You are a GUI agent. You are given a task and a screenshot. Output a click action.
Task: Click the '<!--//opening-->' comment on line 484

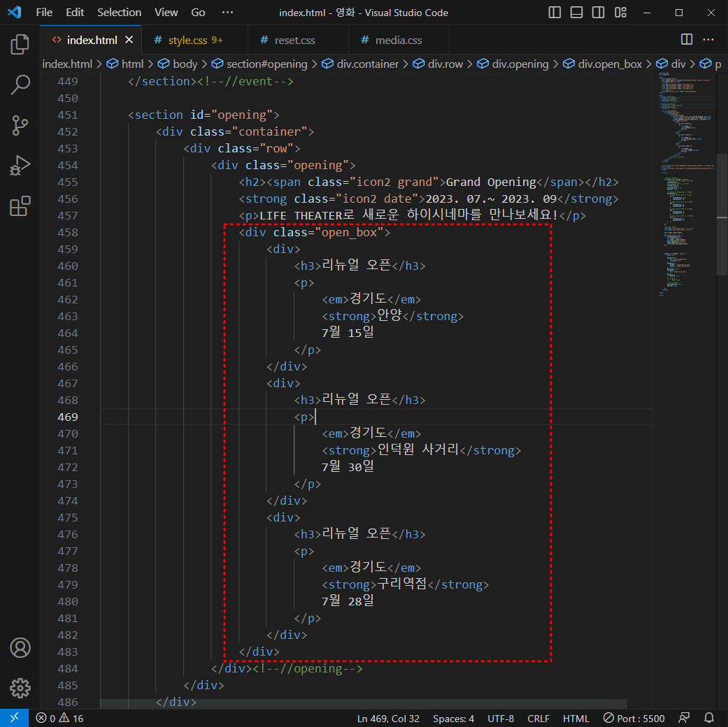[308, 668]
